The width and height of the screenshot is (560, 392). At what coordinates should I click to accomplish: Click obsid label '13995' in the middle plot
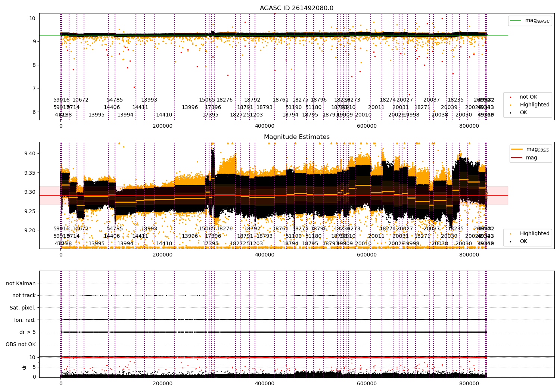(97, 244)
